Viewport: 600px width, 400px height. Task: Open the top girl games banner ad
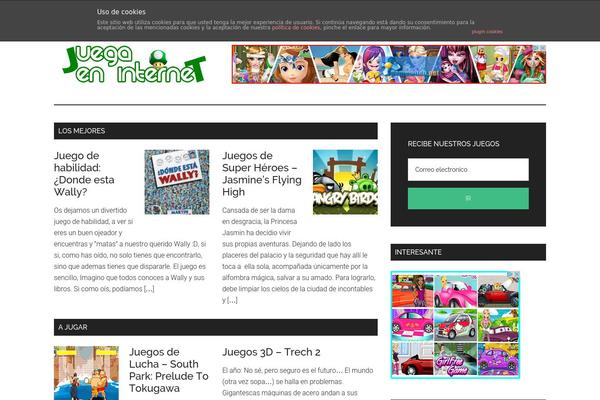(389, 64)
